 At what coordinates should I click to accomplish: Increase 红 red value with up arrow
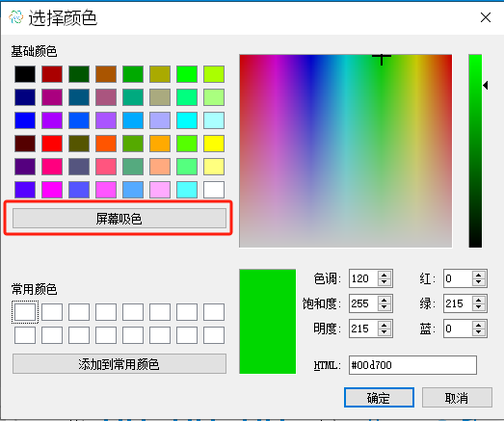click(479, 275)
